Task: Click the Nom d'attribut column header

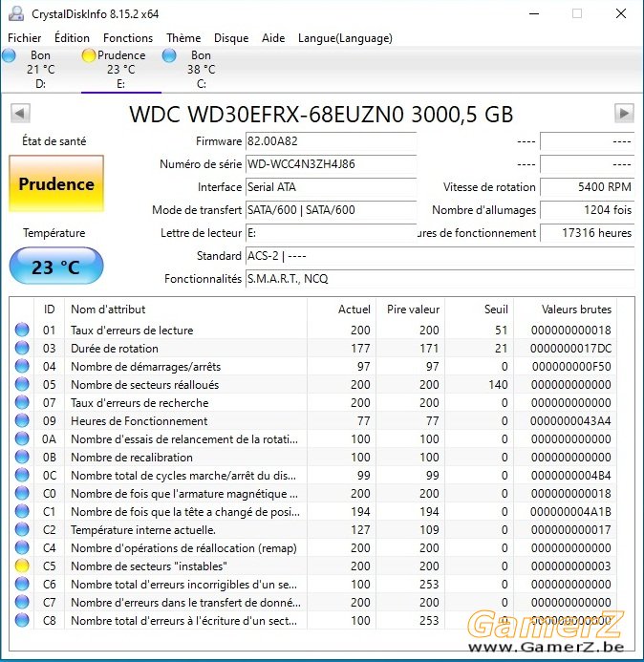Action: 185,310
